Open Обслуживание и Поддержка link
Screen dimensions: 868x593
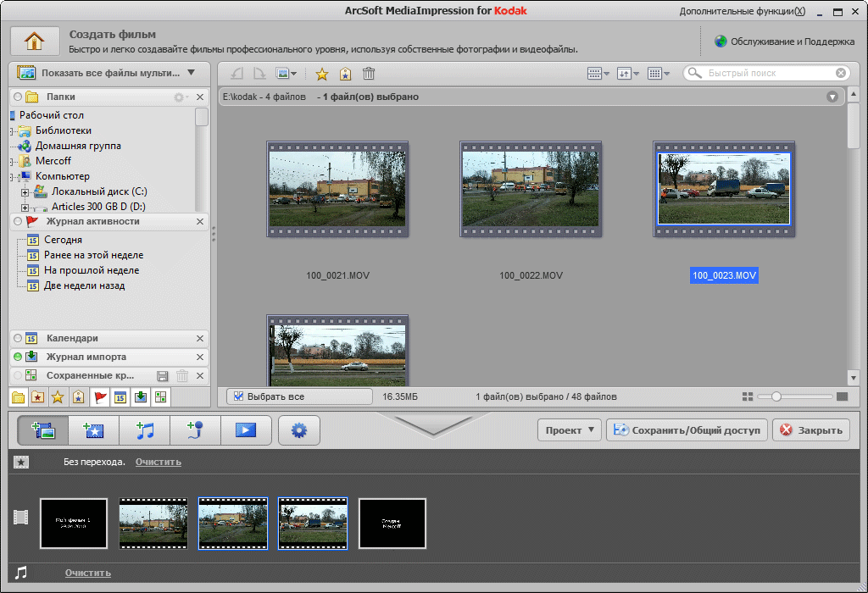(784, 42)
